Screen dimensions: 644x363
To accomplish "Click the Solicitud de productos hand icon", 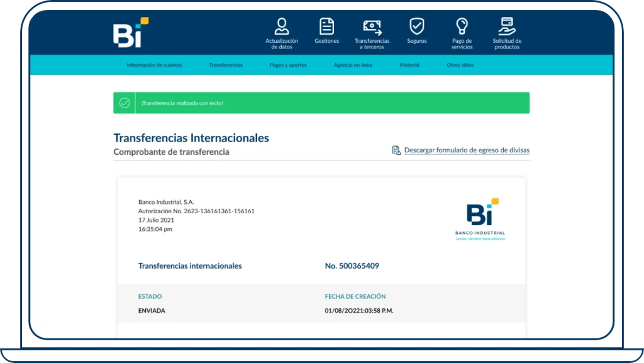I will coord(507,26).
